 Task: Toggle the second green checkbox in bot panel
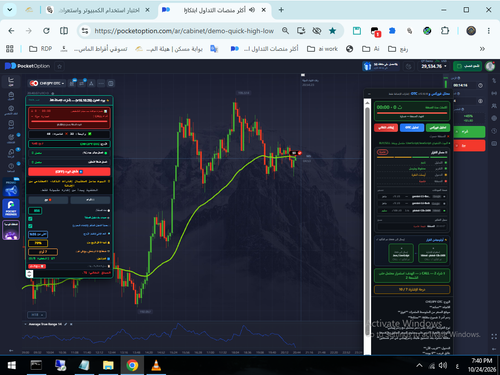click(30, 226)
